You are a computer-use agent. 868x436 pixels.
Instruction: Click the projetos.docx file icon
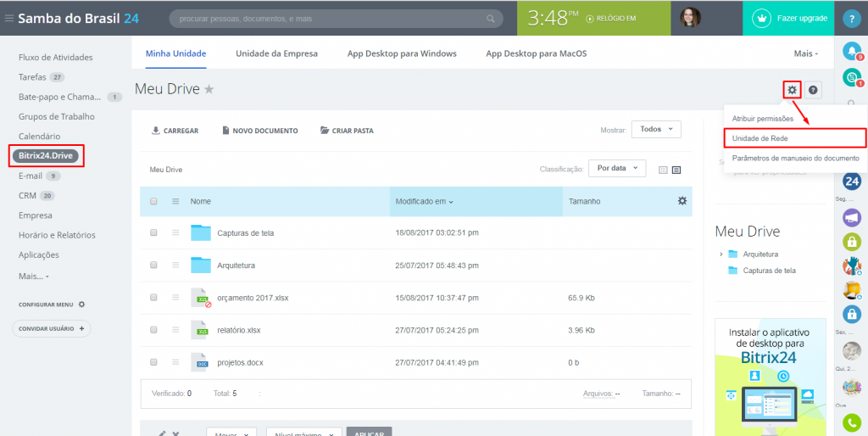click(x=199, y=362)
